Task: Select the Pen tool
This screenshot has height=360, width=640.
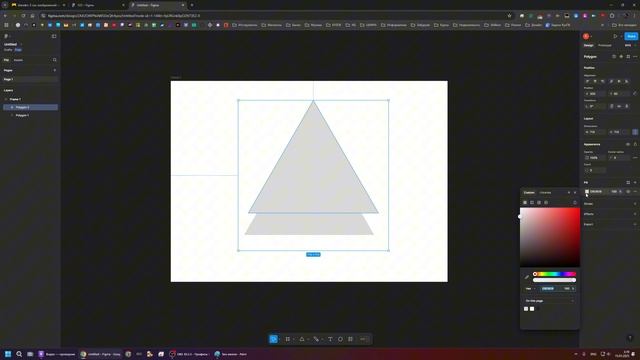Action: click(x=316, y=339)
